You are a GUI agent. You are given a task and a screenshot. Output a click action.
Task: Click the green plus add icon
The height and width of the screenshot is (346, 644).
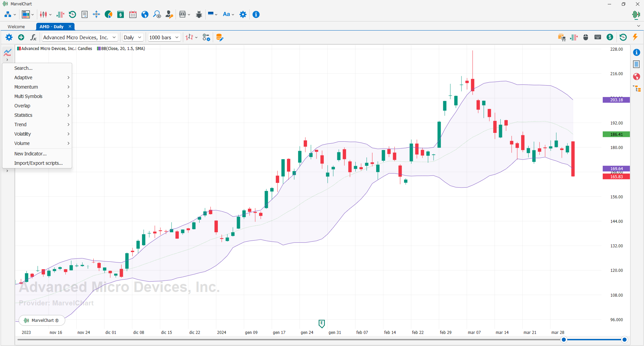[x=21, y=37]
